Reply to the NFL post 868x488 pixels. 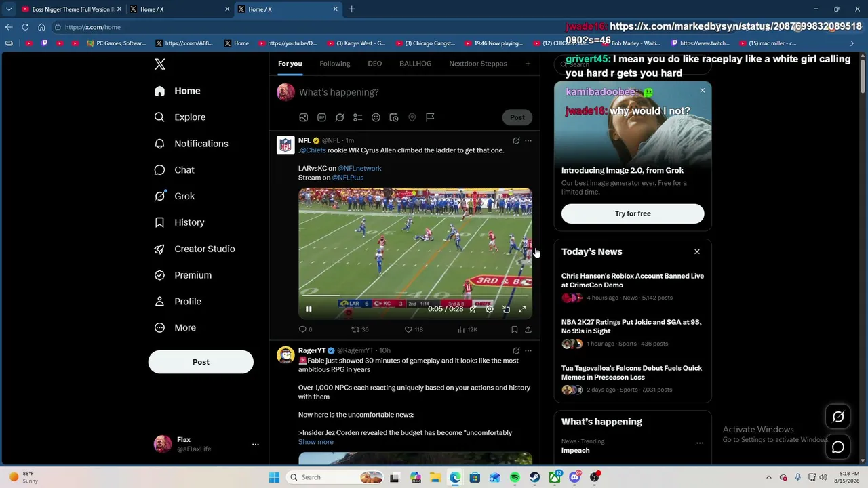coord(306,329)
